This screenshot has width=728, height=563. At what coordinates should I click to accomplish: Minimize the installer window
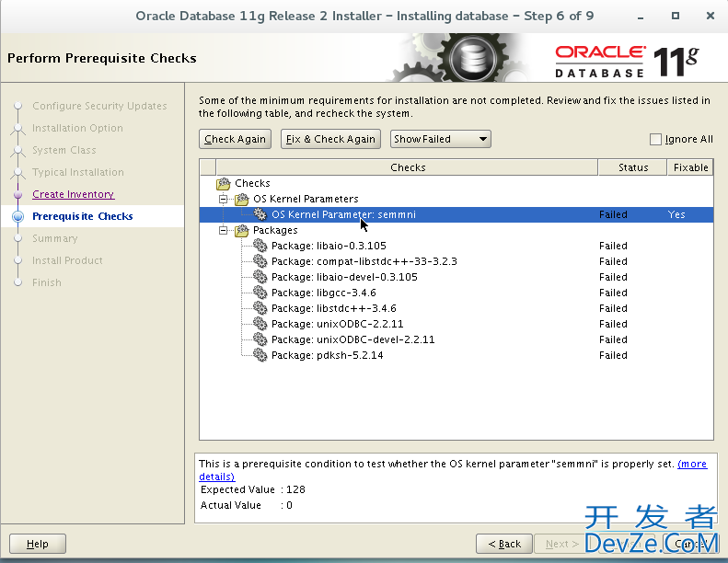click(641, 17)
